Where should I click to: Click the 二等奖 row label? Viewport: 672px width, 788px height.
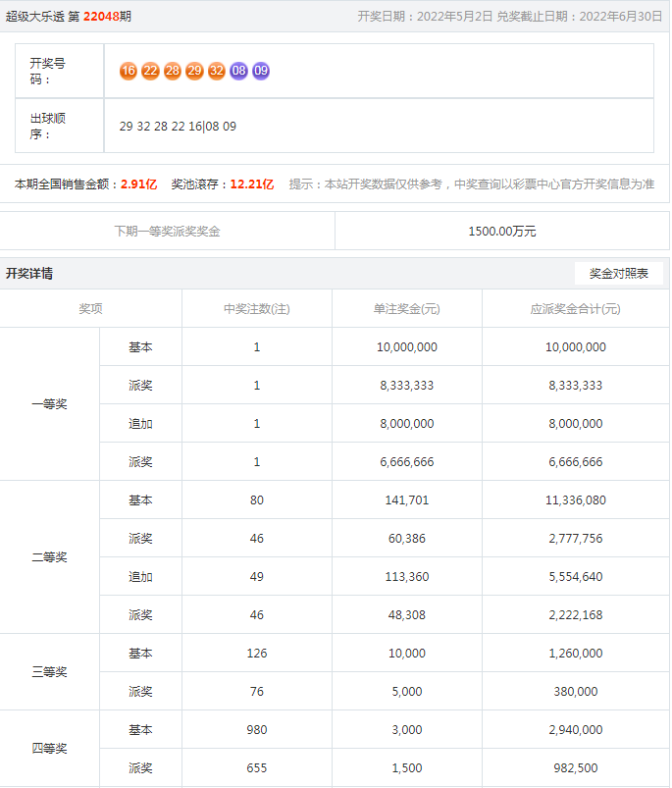point(49,557)
